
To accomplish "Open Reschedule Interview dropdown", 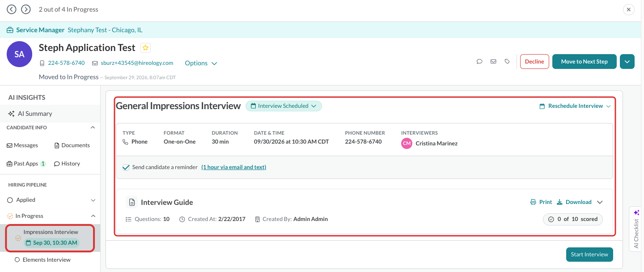I will coord(575,106).
